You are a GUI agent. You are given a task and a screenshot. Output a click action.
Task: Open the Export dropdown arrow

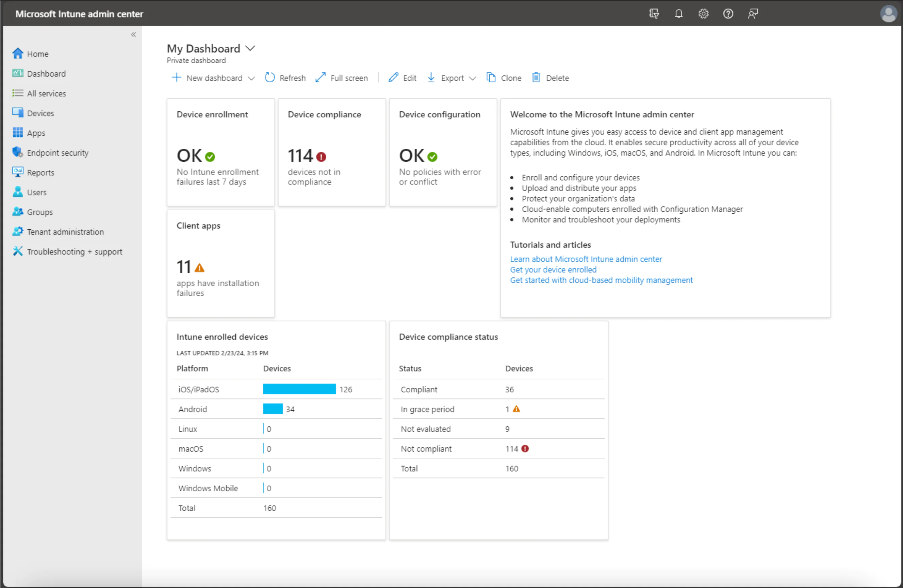(472, 78)
